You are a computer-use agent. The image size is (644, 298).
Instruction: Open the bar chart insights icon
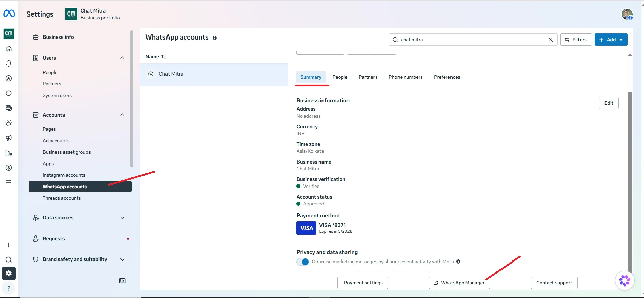pyautogui.click(x=9, y=153)
